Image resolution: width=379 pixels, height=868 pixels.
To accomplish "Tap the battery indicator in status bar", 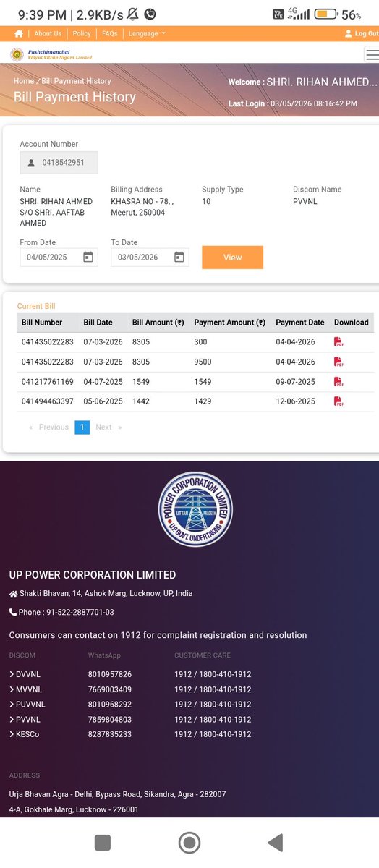I will tap(325, 14).
